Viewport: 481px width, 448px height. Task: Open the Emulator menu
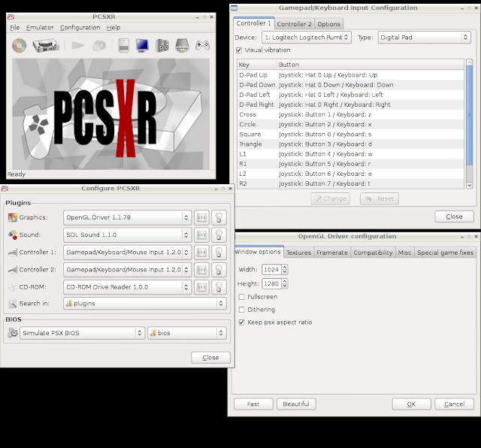[40, 28]
